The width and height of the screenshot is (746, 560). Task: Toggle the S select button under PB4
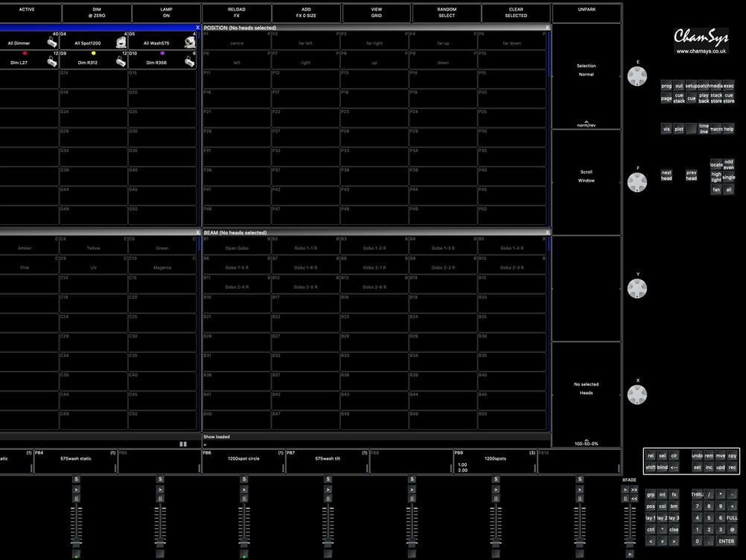tap(76, 479)
